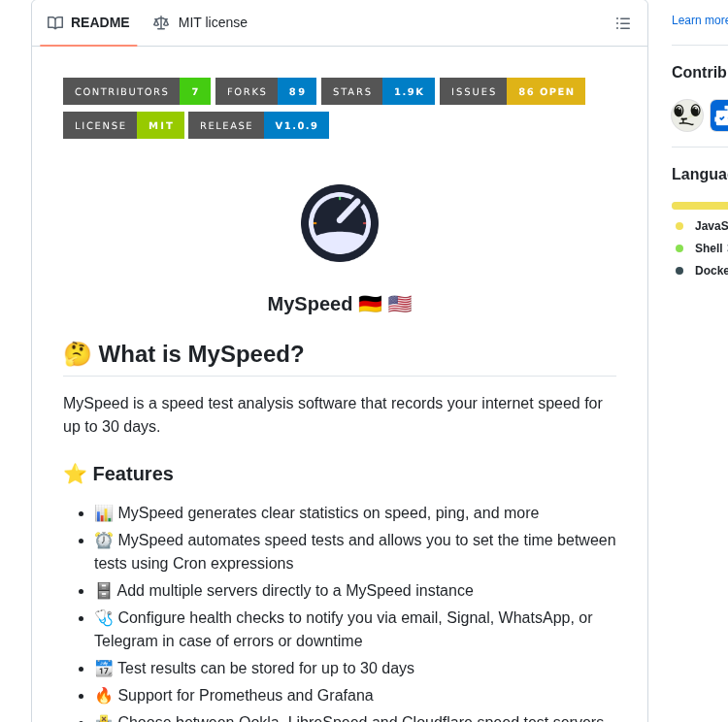
Task: Open the README outline menu icon
Action: tap(623, 23)
